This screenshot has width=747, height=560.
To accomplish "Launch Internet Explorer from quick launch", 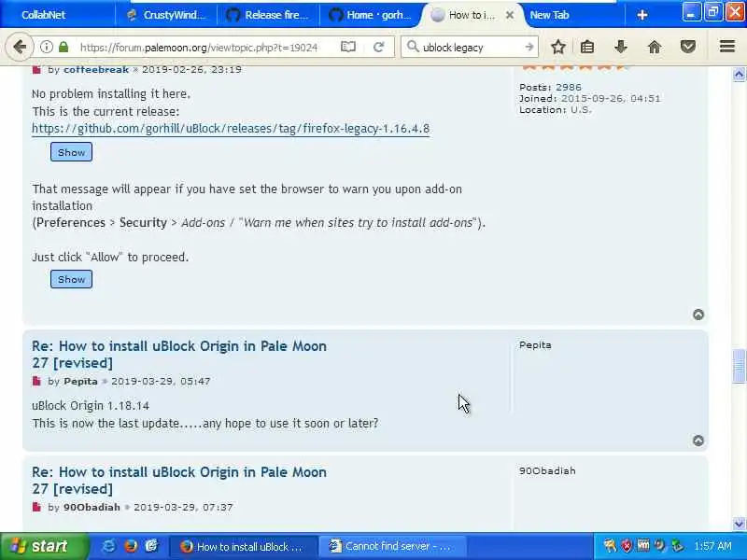I will 109,546.
